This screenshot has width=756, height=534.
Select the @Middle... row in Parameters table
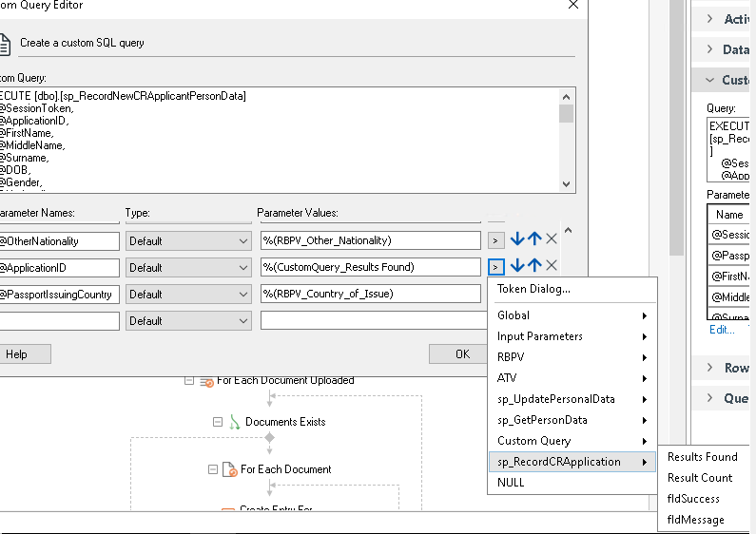[728, 296]
